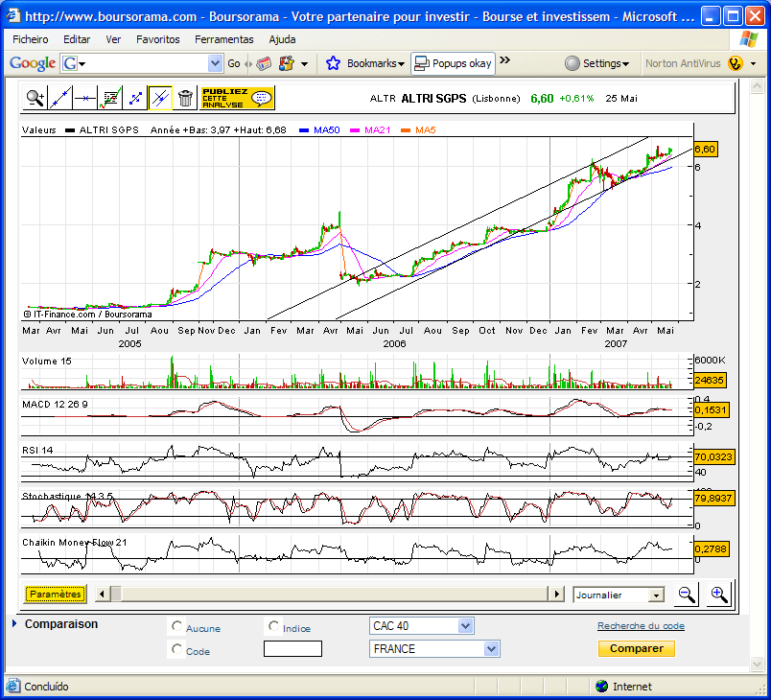Select the Indice radio button
Screen dimensions: 771x700
pos(273,626)
